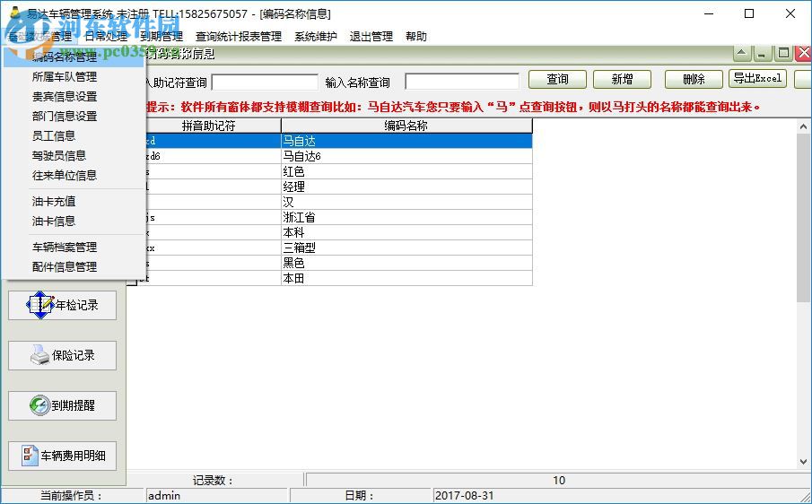Select the 三箱型 cell
The height and width of the screenshot is (504, 812).
pos(406,248)
